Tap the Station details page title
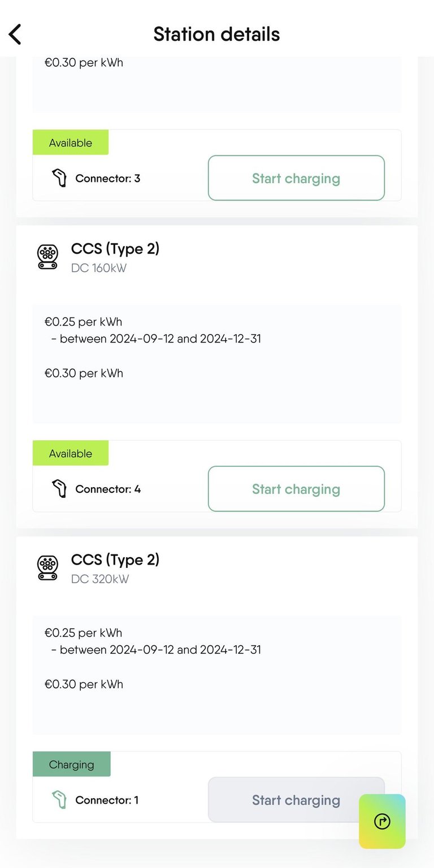 [x=216, y=34]
